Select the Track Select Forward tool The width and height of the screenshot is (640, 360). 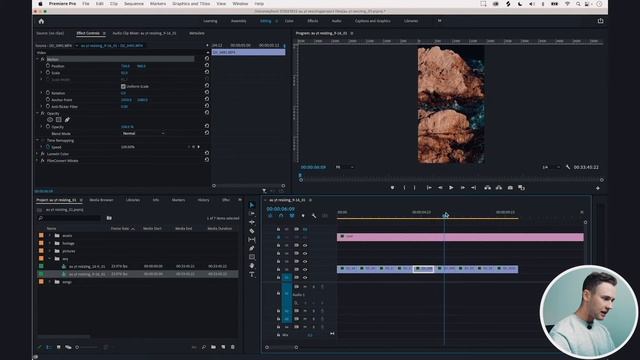[252, 213]
